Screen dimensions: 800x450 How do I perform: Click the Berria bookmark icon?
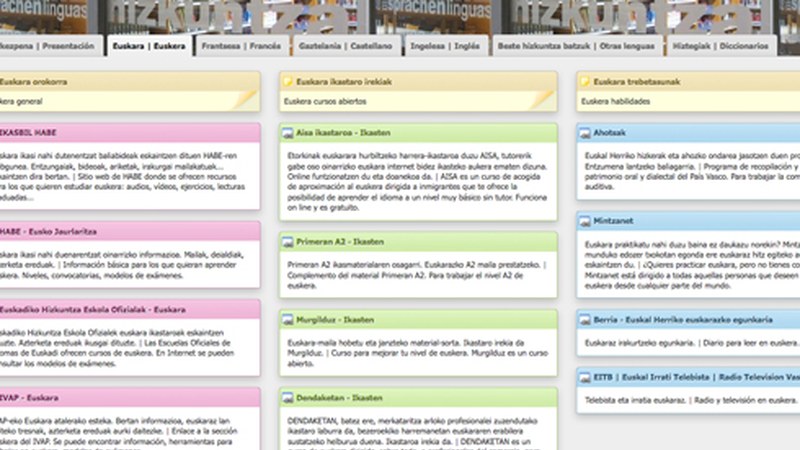coord(585,320)
